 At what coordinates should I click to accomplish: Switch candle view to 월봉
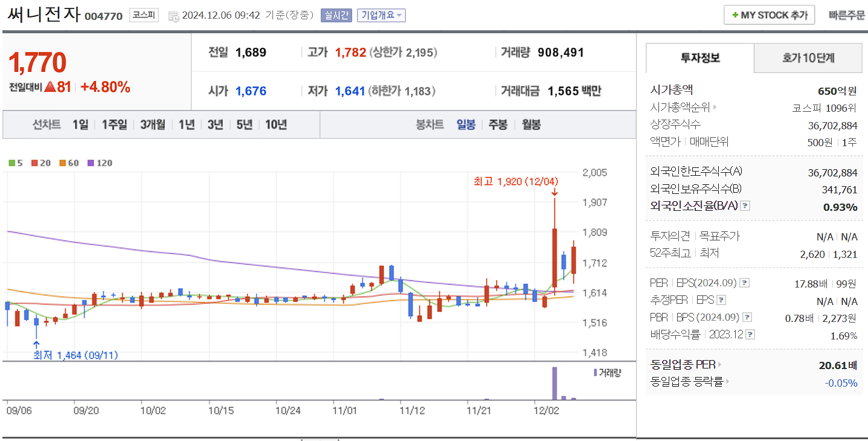point(530,124)
